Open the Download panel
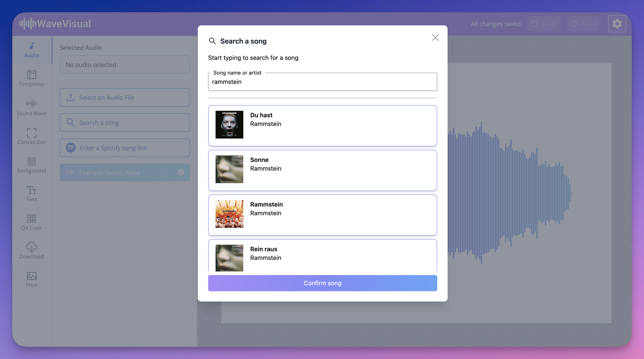644x359 pixels. coord(32,251)
